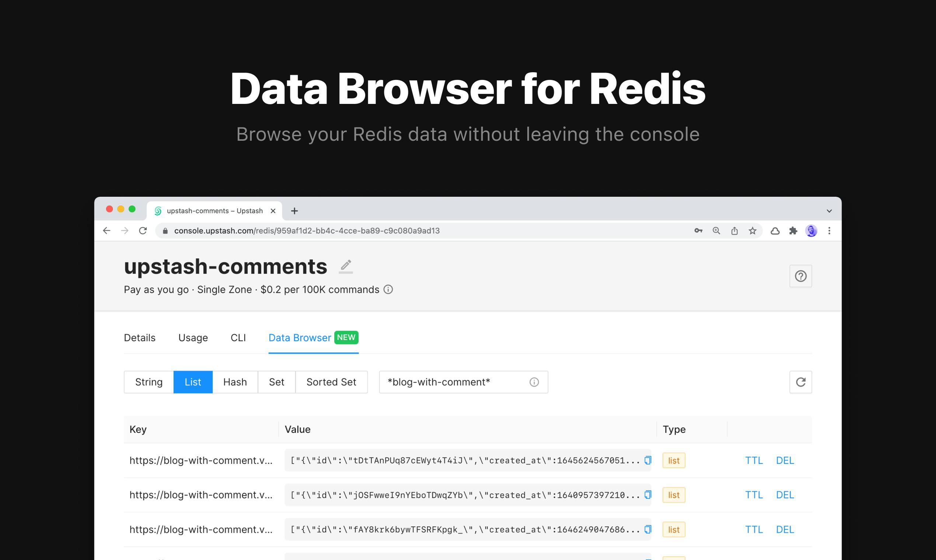Set TTL for the jOSFwweI9nY row

754,495
